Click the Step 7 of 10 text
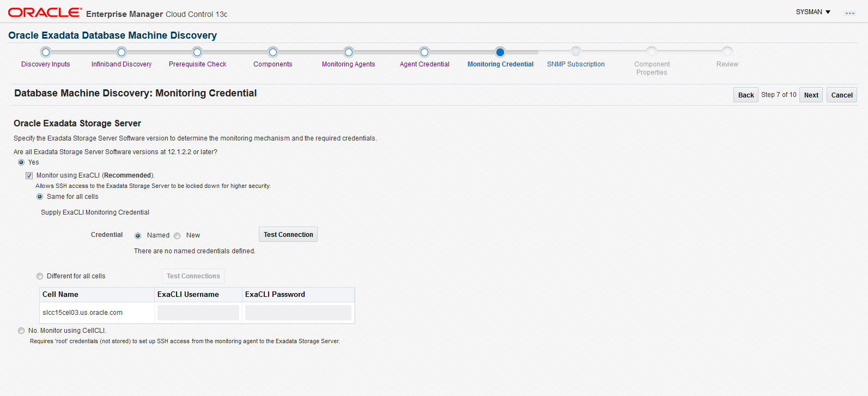Screen dimensions: 868x396 pyautogui.click(x=779, y=95)
